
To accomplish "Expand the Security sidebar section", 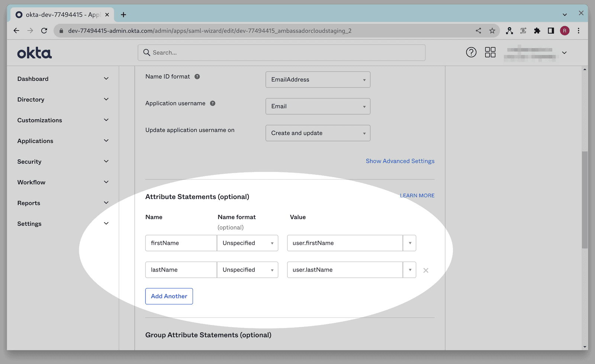I will click(106, 161).
